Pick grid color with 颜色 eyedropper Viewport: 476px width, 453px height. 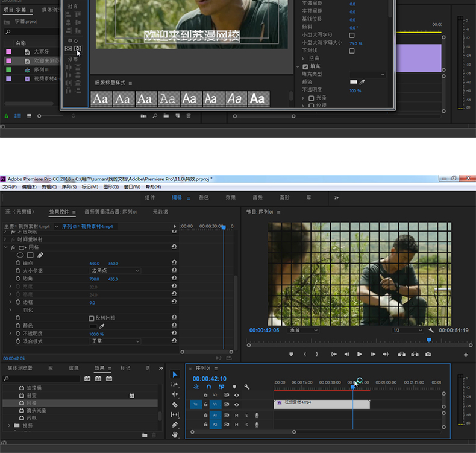tap(102, 326)
